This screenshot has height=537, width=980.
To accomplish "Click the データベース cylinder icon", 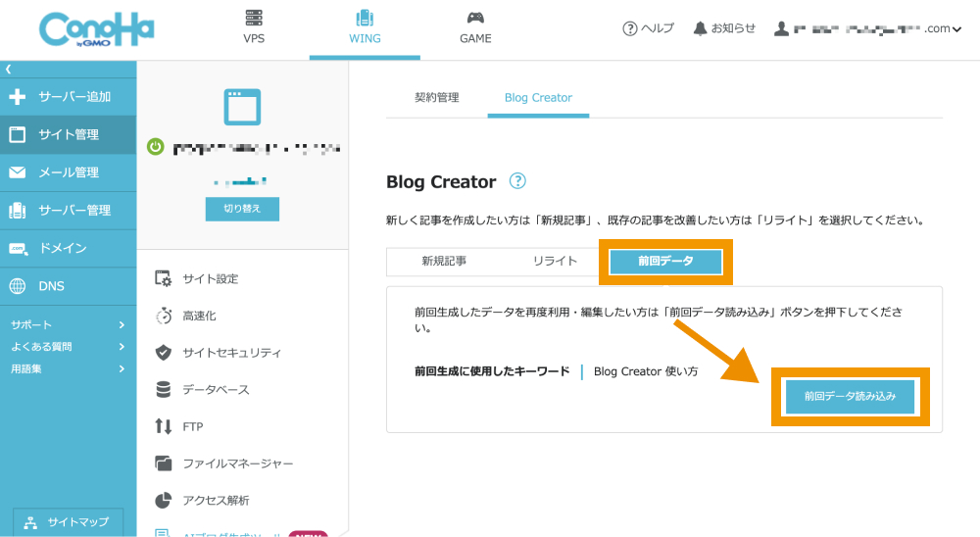I will click(163, 389).
